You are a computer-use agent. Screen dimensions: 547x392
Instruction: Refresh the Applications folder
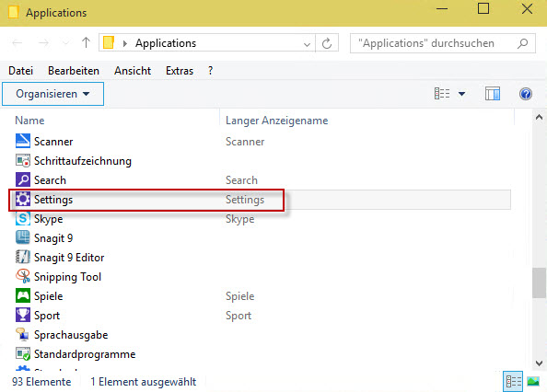[x=327, y=43]
